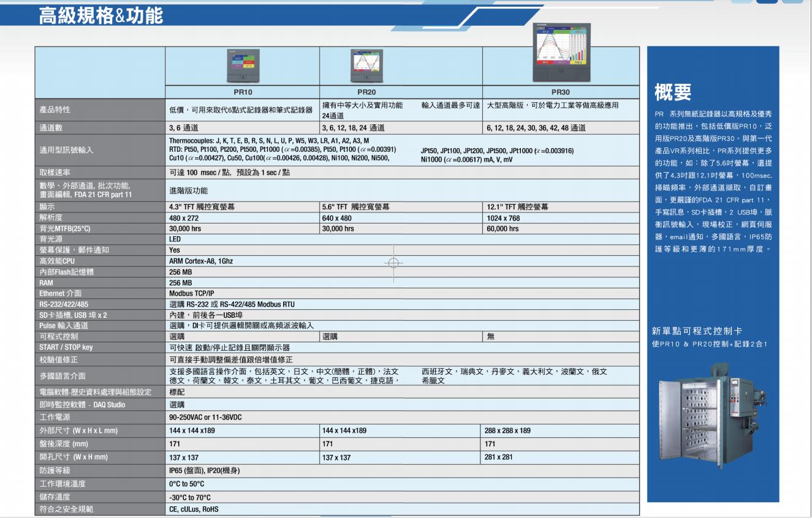Click the 288 x 288 x 189 dimension value
The image size is (812, 518).
509,430
